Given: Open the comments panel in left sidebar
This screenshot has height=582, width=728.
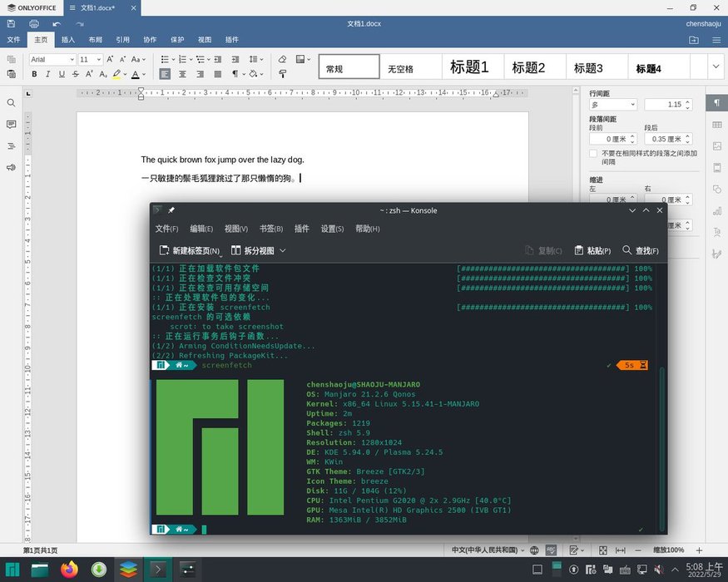Looking at the screenshot, I should 12,125.
